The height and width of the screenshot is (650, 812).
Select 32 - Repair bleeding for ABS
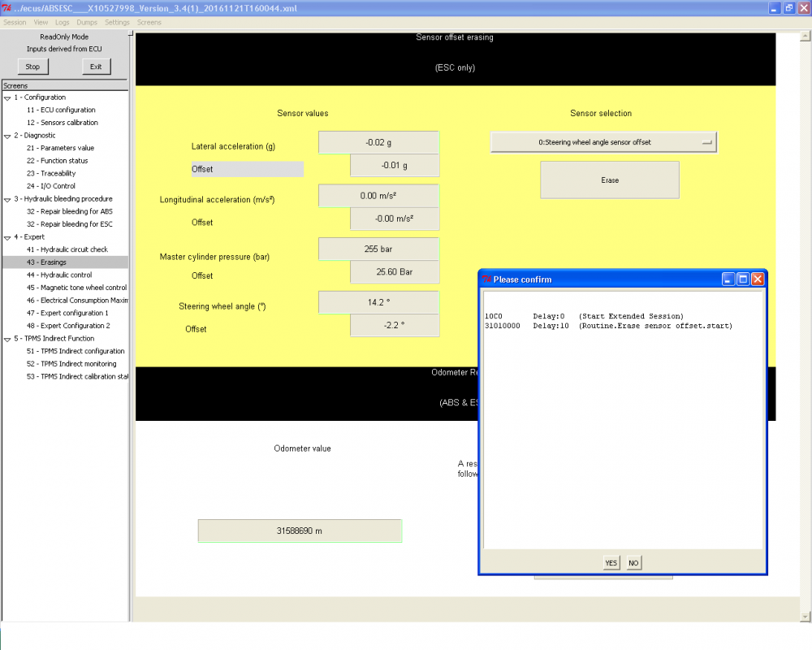click(69, 211)
